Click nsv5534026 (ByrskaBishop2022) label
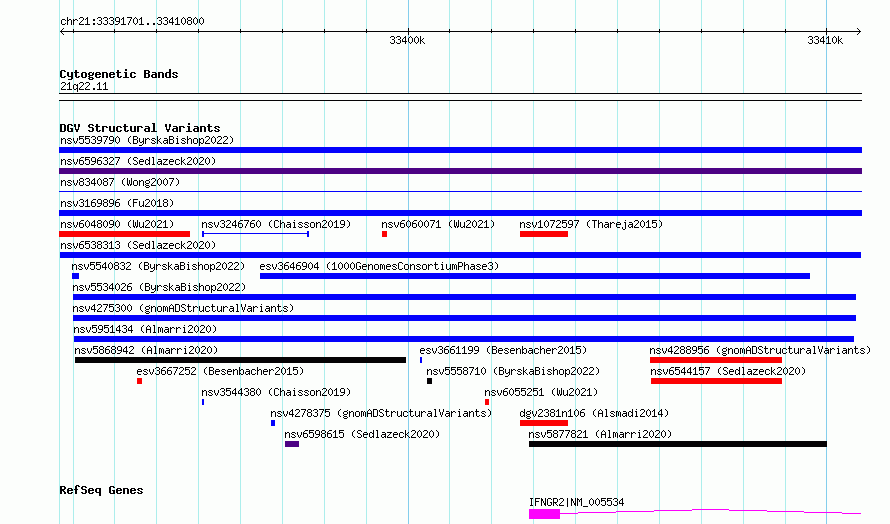 pos(159,287)
